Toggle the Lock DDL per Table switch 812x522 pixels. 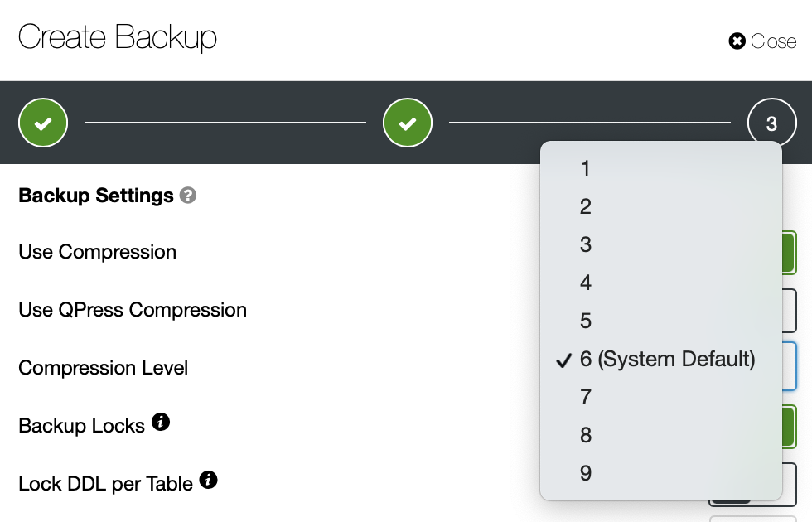click(789, 484)
